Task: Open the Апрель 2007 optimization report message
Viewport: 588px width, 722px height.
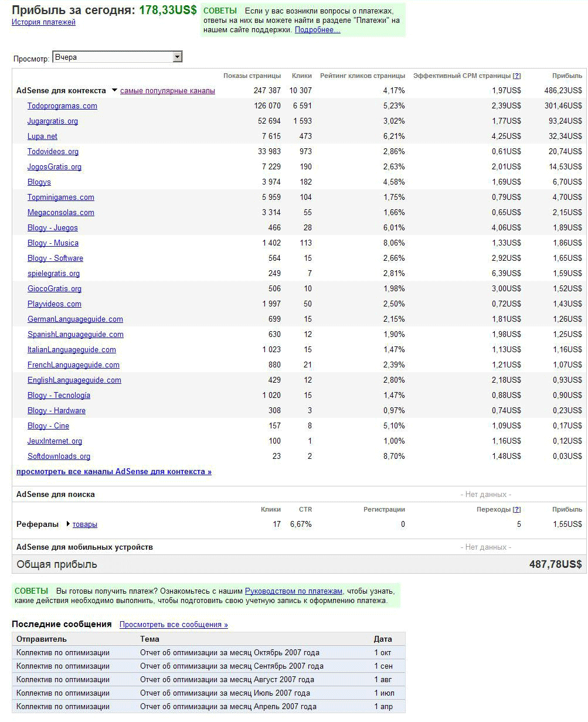Action: (228, 707)
